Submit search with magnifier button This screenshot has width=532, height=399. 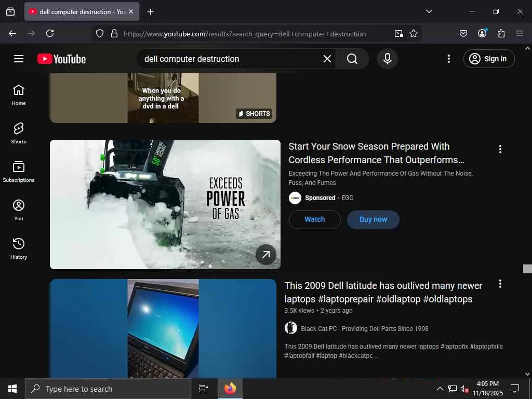click(352, 59)
